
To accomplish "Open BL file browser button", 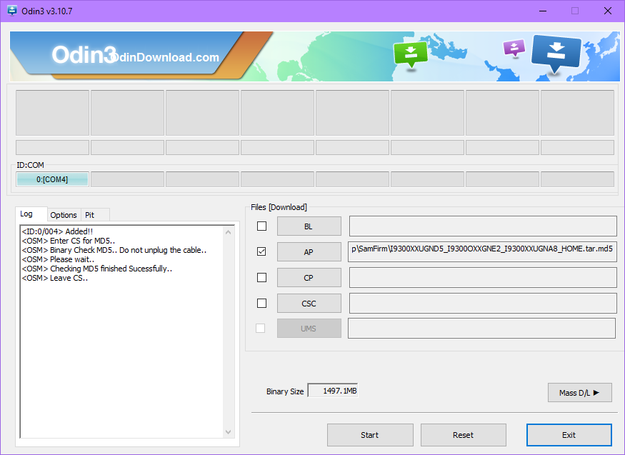I will pyautogui.click(x=309, y=226).
